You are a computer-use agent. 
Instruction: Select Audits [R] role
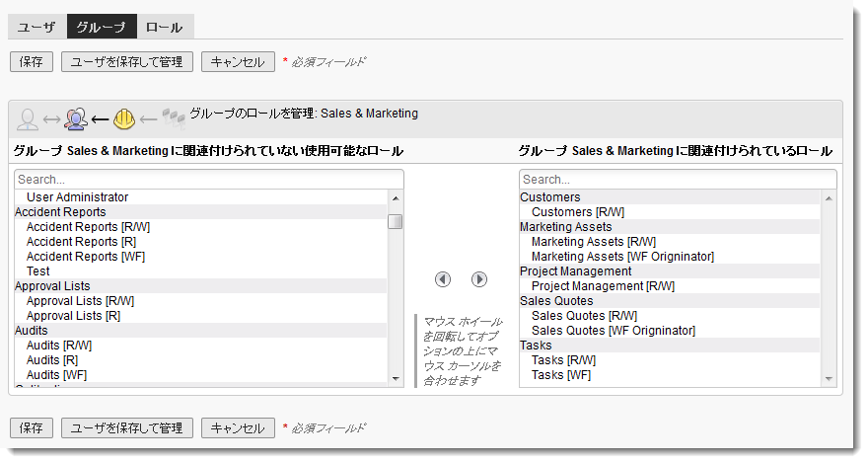pyautogui.click(x=200, y=360)
